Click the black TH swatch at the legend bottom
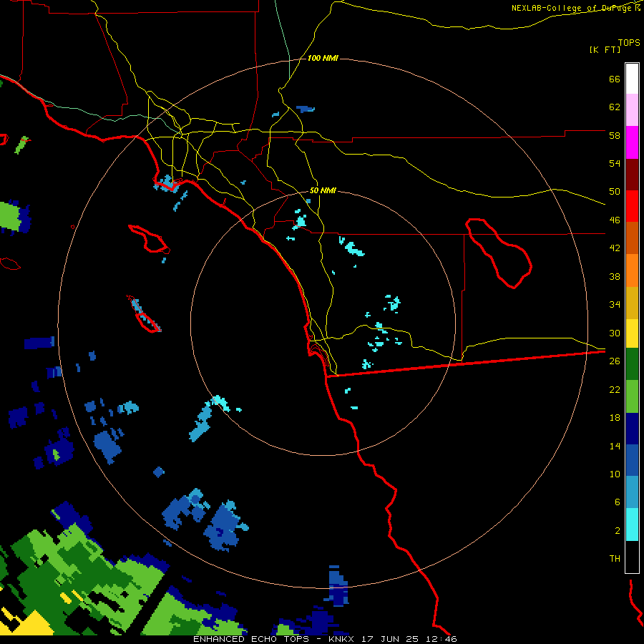This screenshot has height=644, width=644. (632, 557)
